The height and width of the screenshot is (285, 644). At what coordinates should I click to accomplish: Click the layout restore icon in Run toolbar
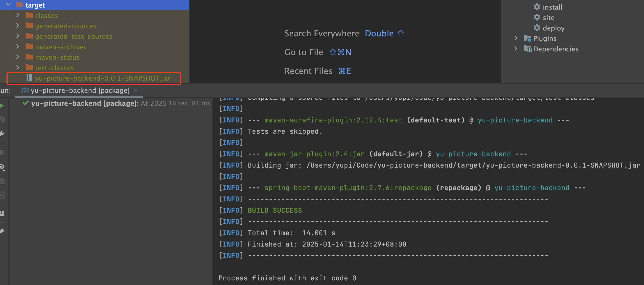pos(2,213)
